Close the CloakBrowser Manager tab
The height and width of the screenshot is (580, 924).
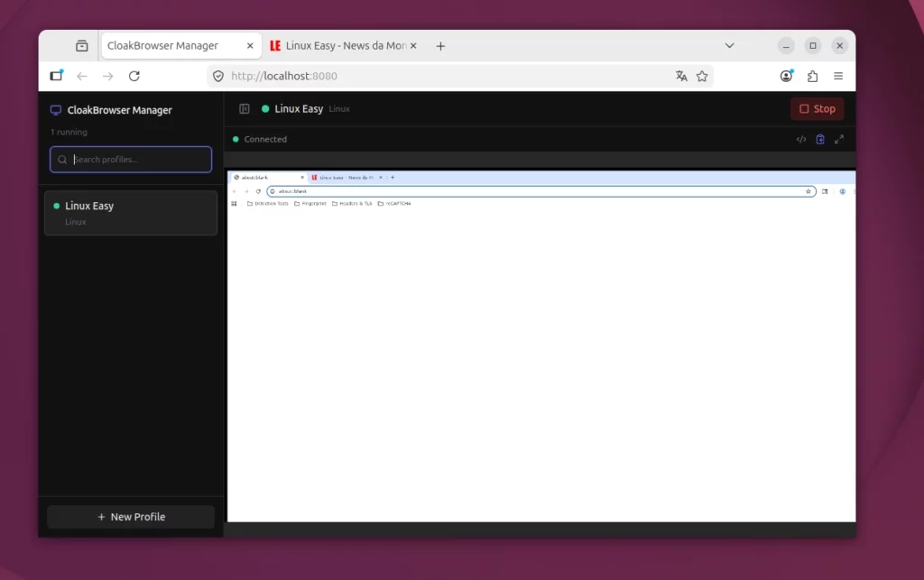point(250,46)
